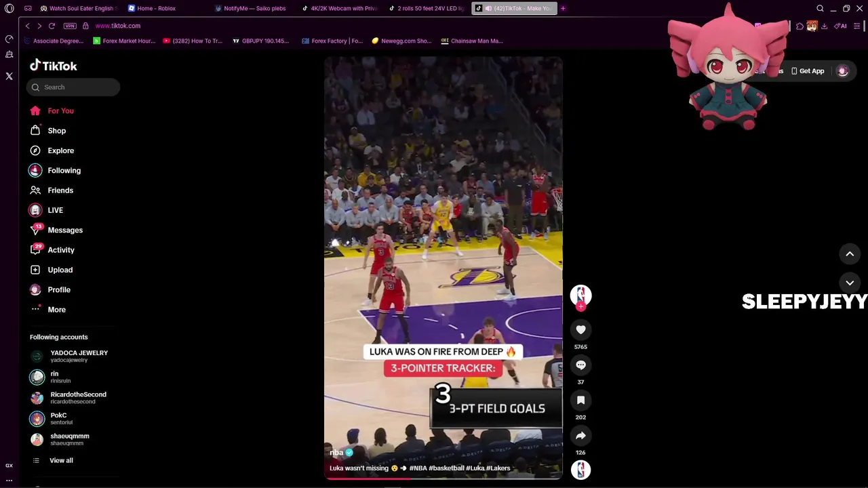Open the nba username on the video
This screenshot has height=488, width=868.
click(x=336, y=452)
